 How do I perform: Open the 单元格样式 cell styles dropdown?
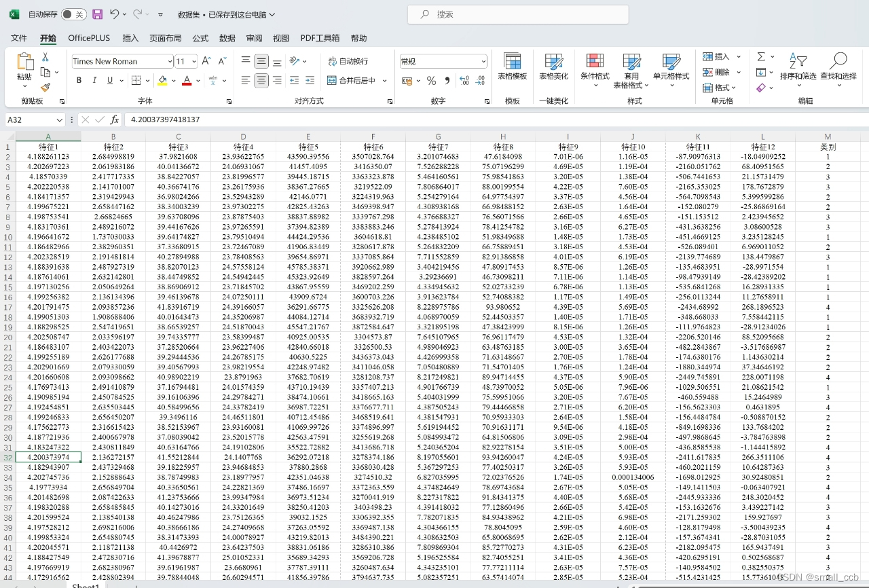click(671, 71)
